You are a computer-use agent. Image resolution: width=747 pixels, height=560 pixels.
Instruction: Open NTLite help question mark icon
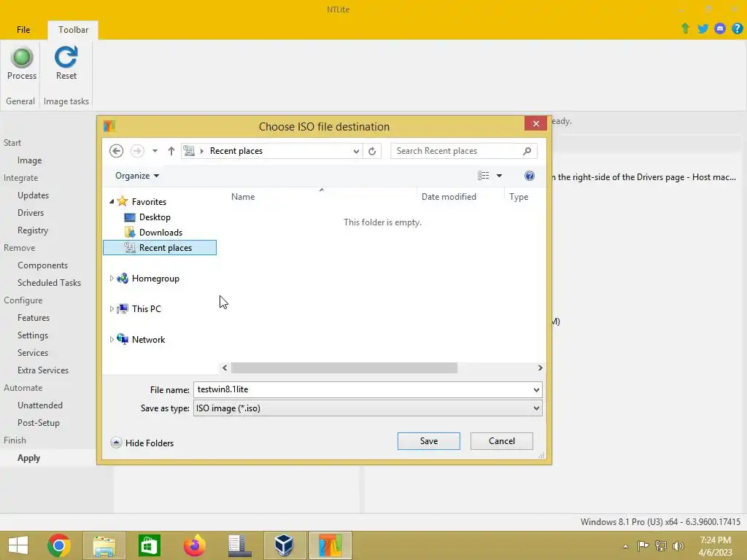coord(737,28)
